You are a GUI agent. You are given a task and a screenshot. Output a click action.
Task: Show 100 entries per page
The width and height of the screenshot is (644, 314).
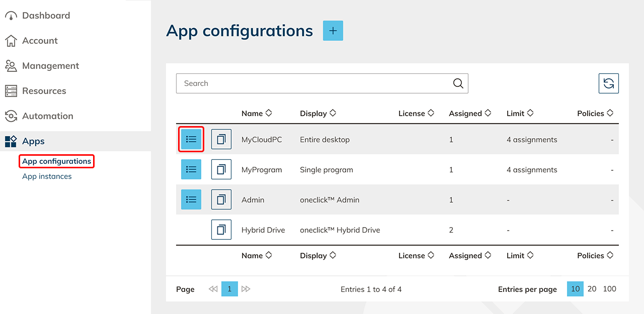[x=609, y=289]
